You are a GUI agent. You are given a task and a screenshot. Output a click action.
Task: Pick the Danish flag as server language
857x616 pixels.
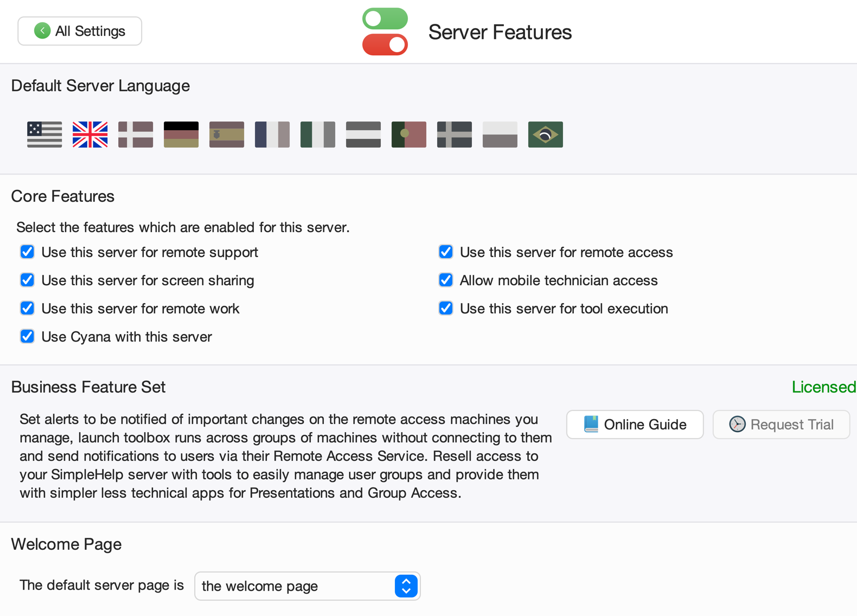click(x=136, y=134)
